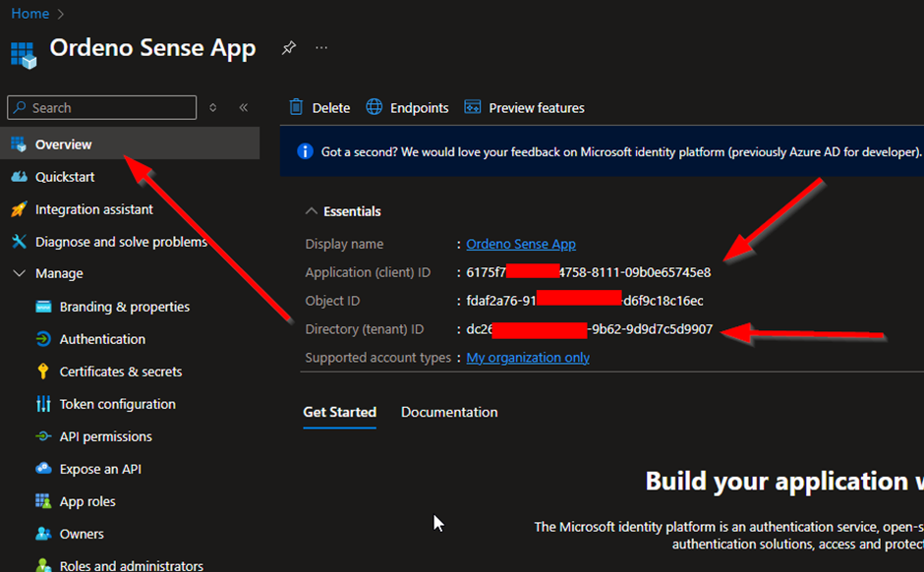Screen dimensions: 924x572
Task: Click the Directory (tenant) ID label
Action: [x=364, y=328]
